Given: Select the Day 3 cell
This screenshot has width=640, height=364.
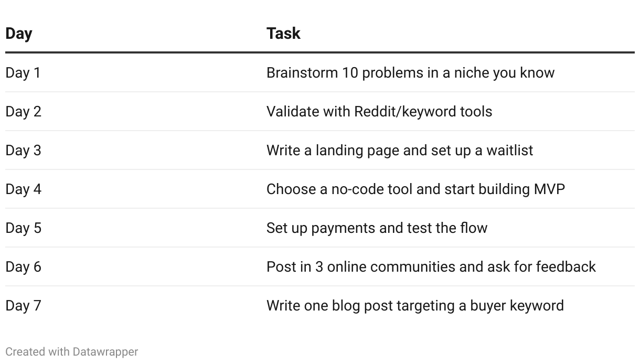Looking at the screenshot, I should pos(23,150).
